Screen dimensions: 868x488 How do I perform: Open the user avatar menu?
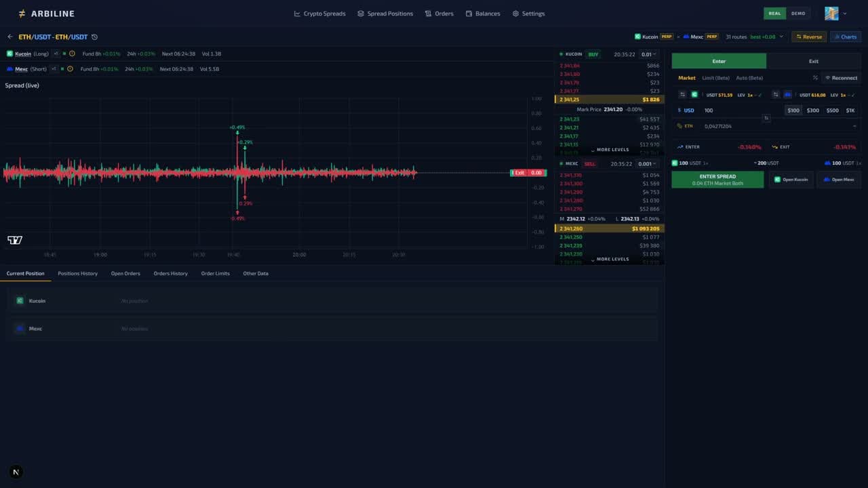tap(831, 14)
